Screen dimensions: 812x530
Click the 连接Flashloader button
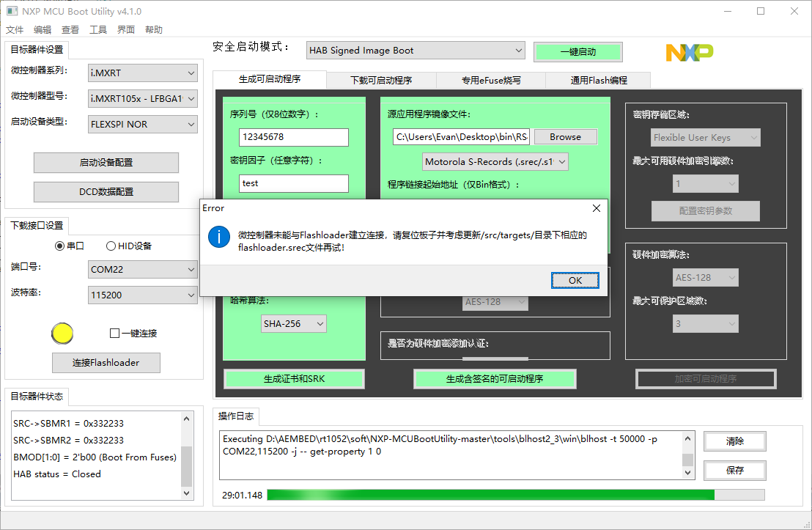(x=106, y=362)
